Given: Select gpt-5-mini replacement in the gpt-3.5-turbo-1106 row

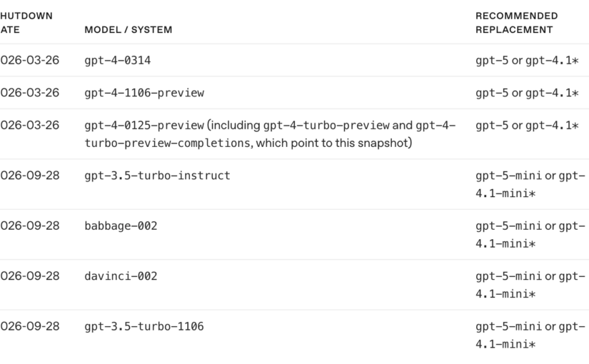Looking at the screenshot, I should pyautogui.click(x=509, y=326).
